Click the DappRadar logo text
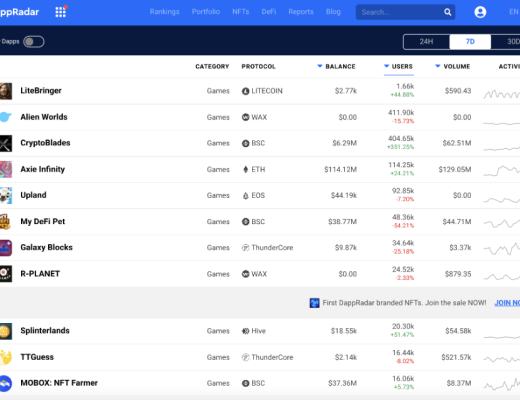This screenshot has height=400, width=520. click(19, 12)
